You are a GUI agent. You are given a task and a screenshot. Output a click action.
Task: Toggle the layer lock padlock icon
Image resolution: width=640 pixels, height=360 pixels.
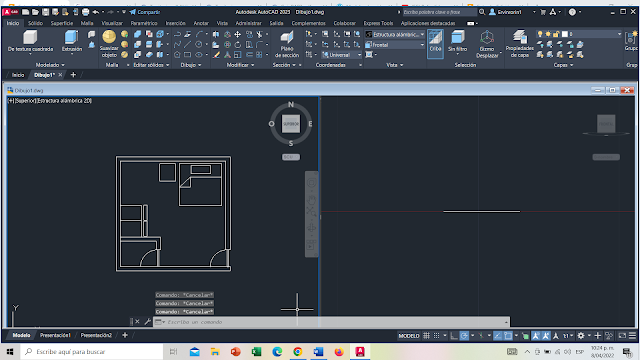[x=556, y=34]
